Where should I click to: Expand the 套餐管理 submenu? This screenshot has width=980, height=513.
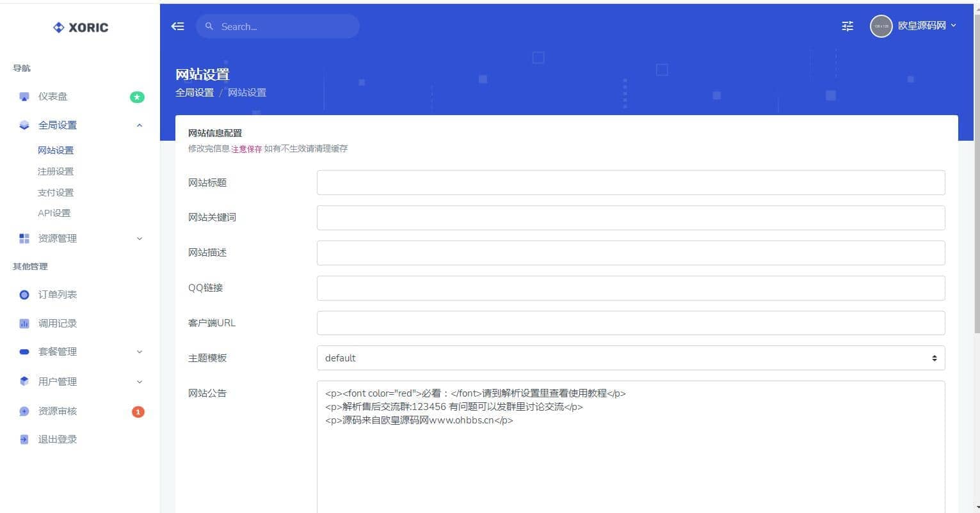click(x=140, y=352)
